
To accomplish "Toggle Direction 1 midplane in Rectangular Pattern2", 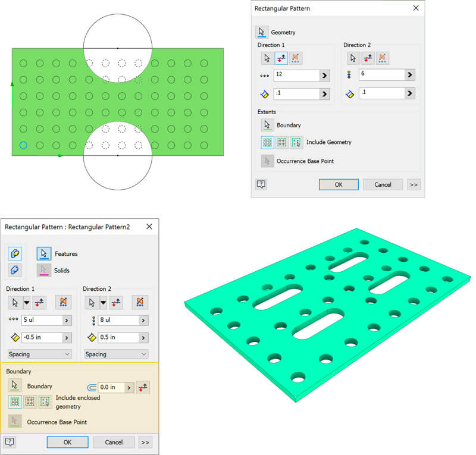I will point(63,302).
